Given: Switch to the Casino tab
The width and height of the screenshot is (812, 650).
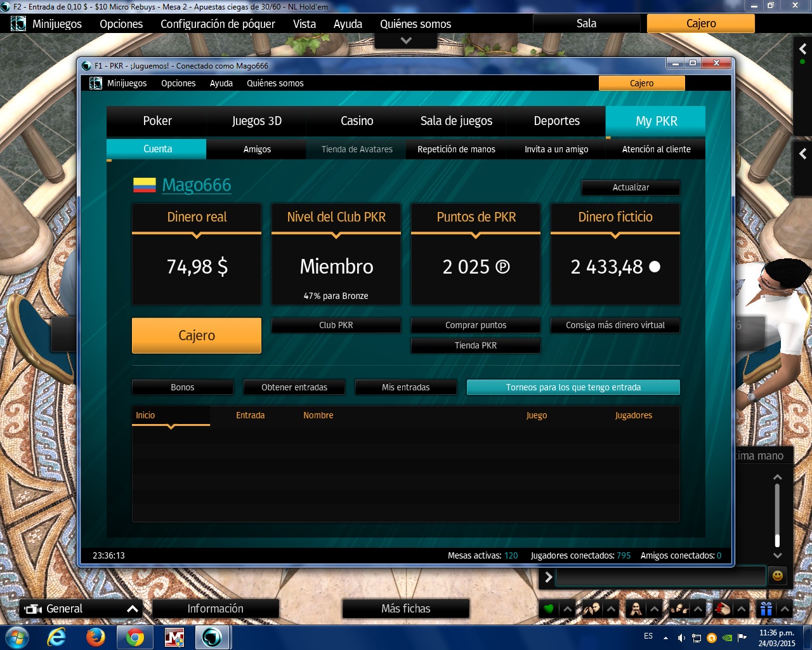Looking at the screenshot, I should (357, 121).
